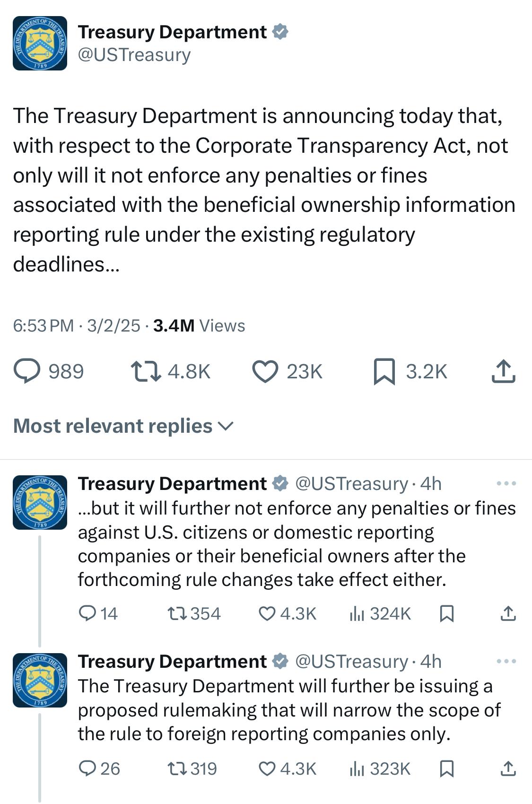Tap the Treasury seal avatar on the main post

click(40, 43)
